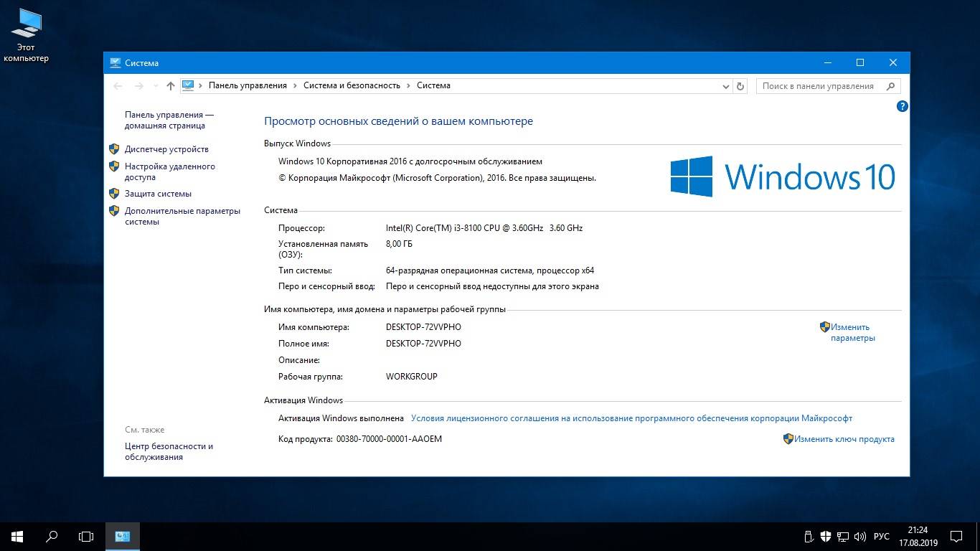This screenshot has height=551, width=980.
Task: Open Microsoft license terms link
Action: (x=631, y=418)
